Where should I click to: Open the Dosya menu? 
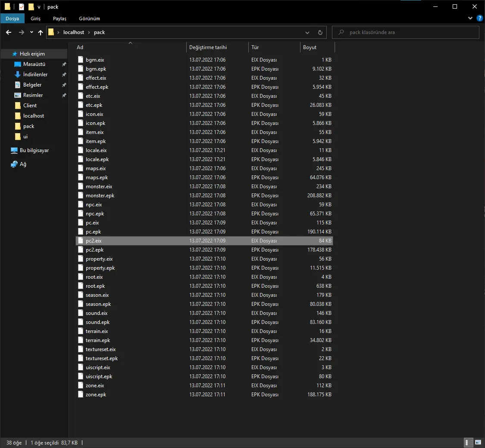point(12,19)
